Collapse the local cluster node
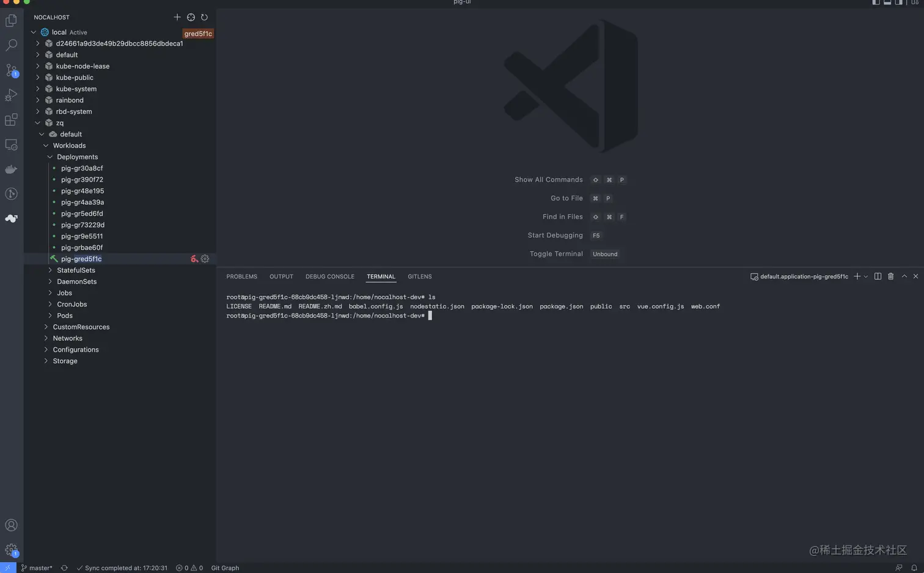This screenshot has height=573, width=924. point(34,32)
